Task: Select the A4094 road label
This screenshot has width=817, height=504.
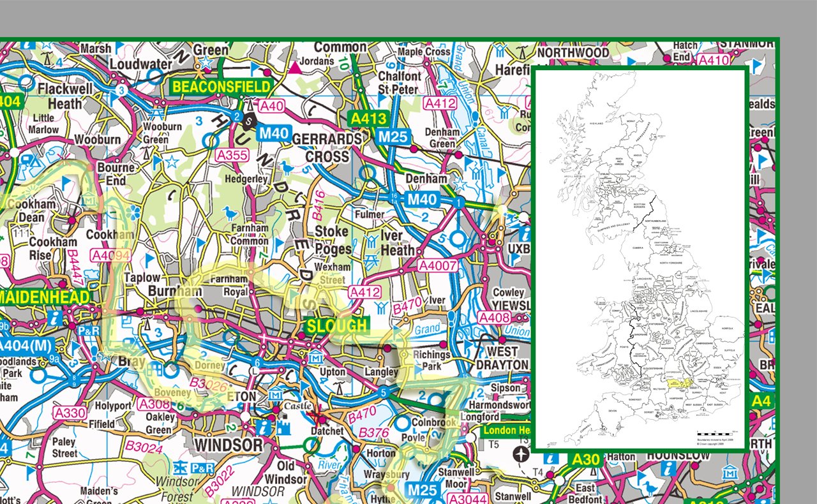Action: [111, 255]
